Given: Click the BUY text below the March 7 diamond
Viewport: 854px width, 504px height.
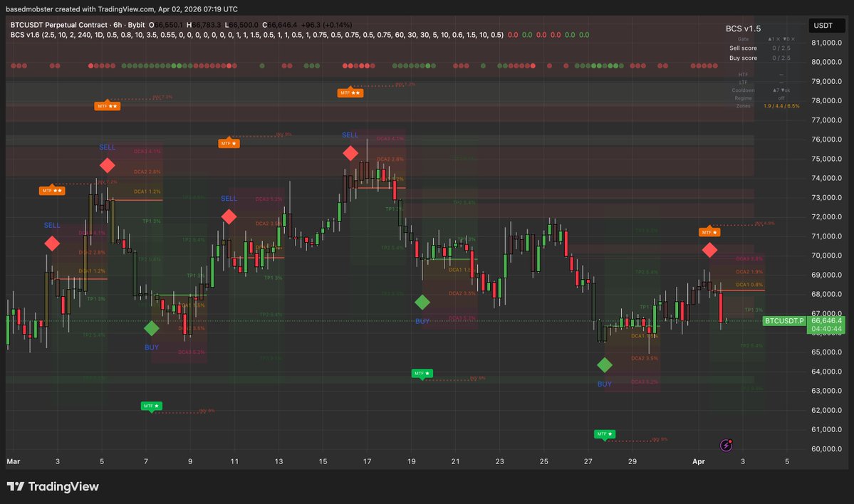Looking at the screenshot, I should [152, 347].
